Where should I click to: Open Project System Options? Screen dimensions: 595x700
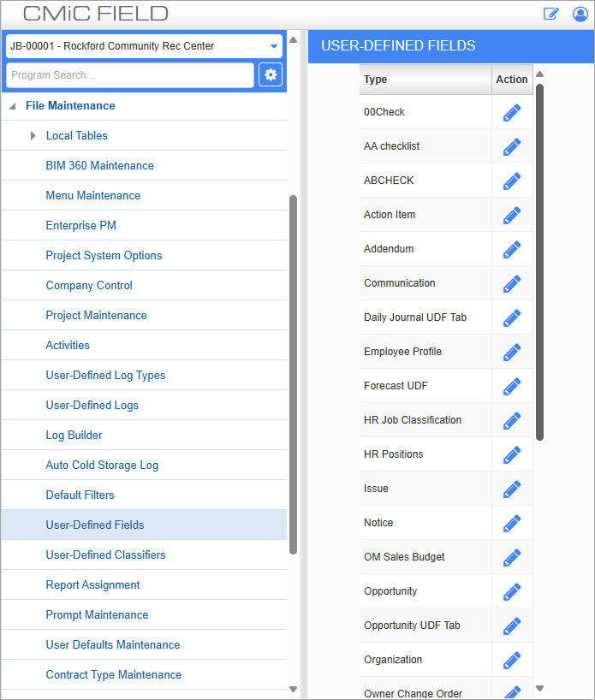pos(104,255)
